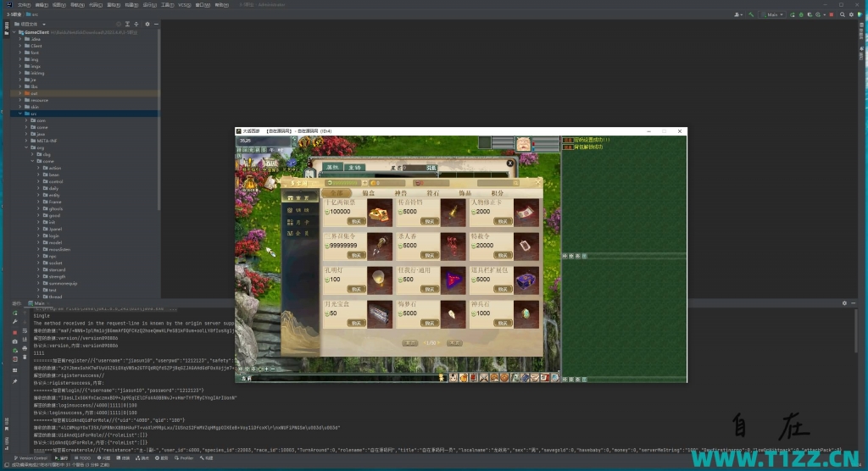The height and width of the screenshot is (471, 868).
Task: Buy the 悔梦石 item
Action: [x=429, y=323]
